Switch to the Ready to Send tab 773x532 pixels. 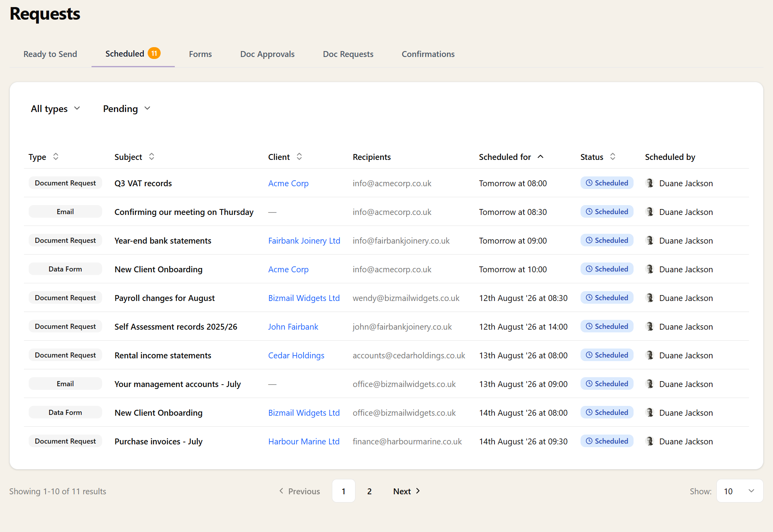50,54
